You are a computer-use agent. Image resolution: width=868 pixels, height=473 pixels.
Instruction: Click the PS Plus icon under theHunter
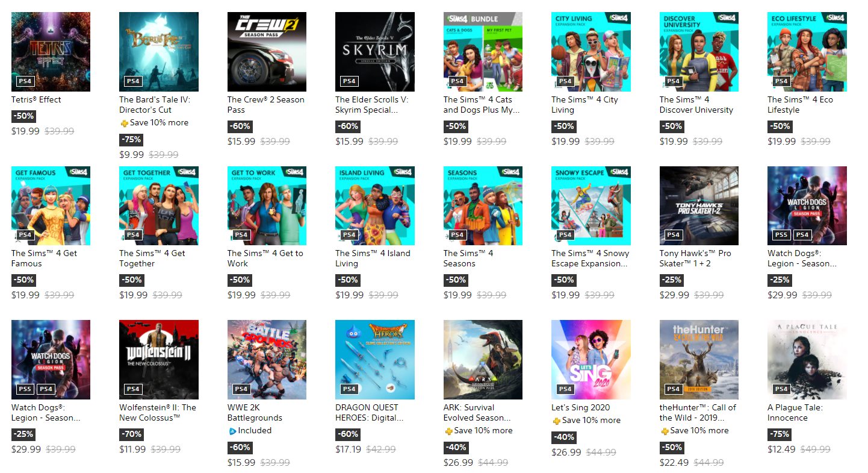664,431
